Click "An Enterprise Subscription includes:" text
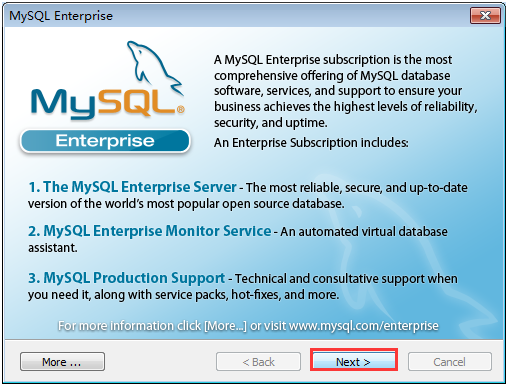This screenshot has height=386, width=508. [x=311, y=143]
